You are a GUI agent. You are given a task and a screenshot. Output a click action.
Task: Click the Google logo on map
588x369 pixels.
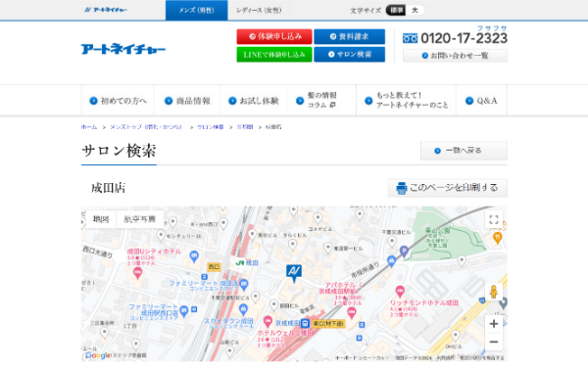[97, 355]
